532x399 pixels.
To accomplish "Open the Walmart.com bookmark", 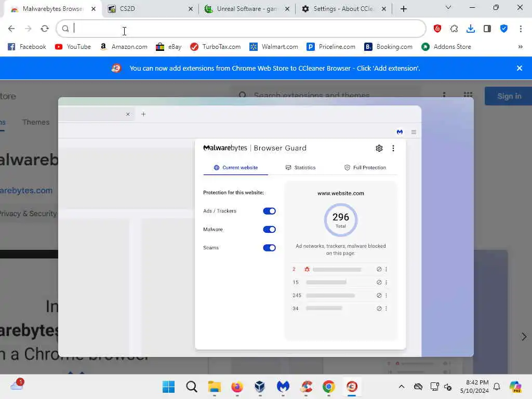I will click(x=273, y=47).
